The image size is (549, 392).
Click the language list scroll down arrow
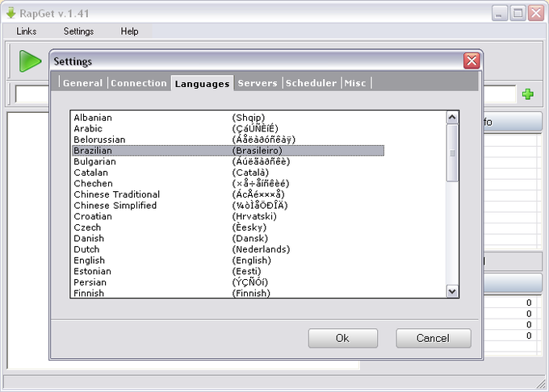[x=452, y=291]
